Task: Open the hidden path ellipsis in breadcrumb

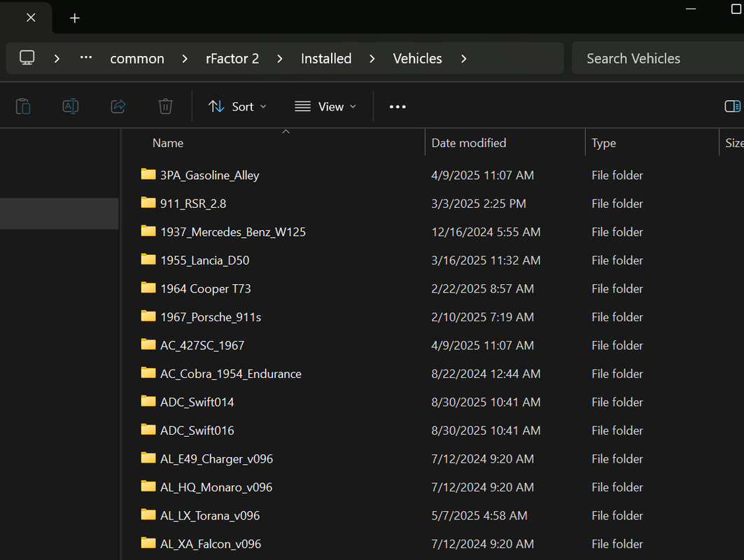Action: (86, 57)
